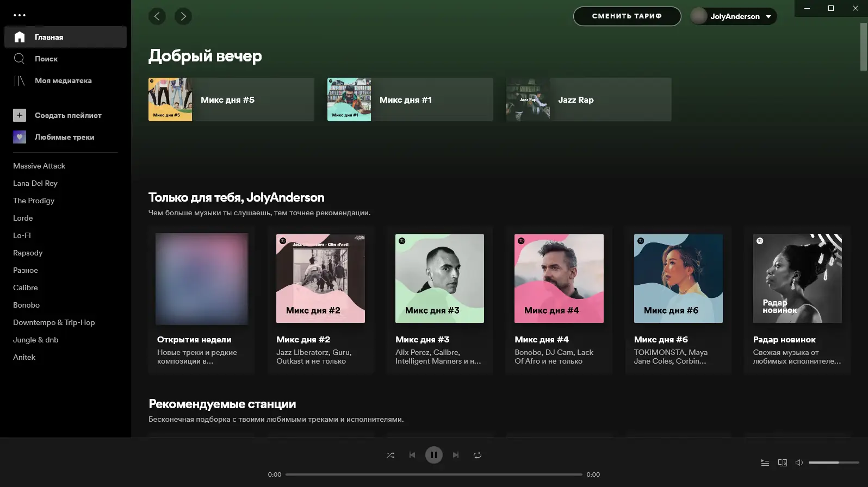Click the Только для тебя, JolyAnderson heading
Image resolution: width=868 pixels, height=487 pixels.
[237, 197]
